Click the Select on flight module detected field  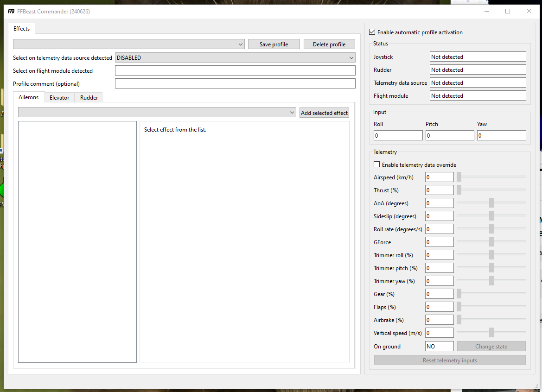(235, 70)
